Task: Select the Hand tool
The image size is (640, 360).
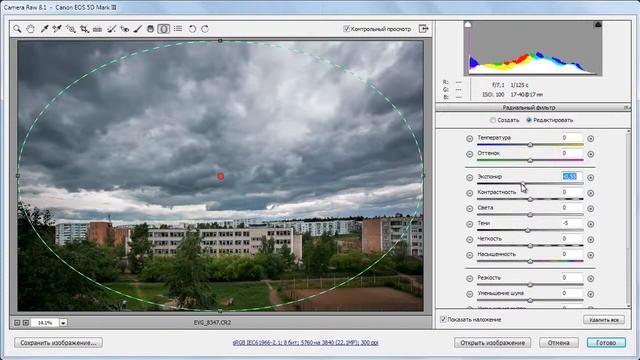Action: click(31, 29)
